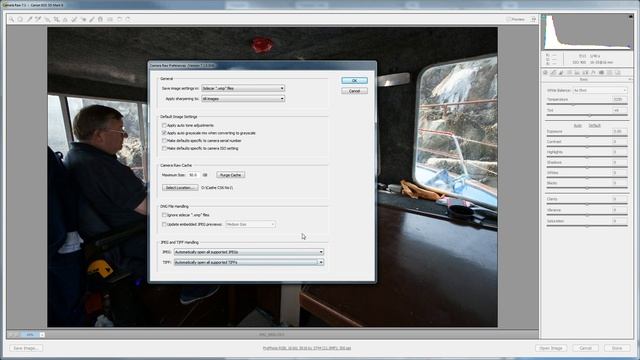
Task: Toggle highlight clipping warning on histogram
Action: 631,17
